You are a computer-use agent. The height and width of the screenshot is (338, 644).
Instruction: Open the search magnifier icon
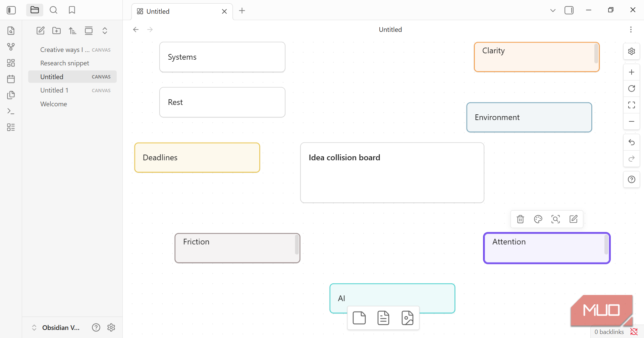click(54, 10)
